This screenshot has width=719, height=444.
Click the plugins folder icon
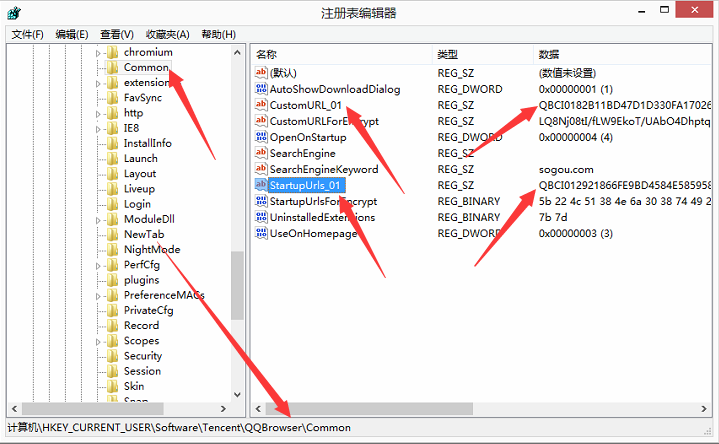(x=112, y=280)
